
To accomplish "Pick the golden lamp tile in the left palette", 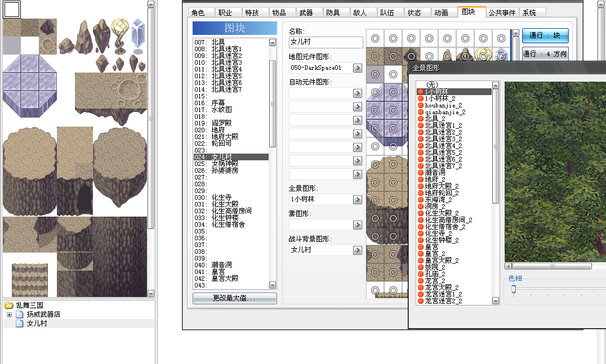I will (x=120, y=37).
